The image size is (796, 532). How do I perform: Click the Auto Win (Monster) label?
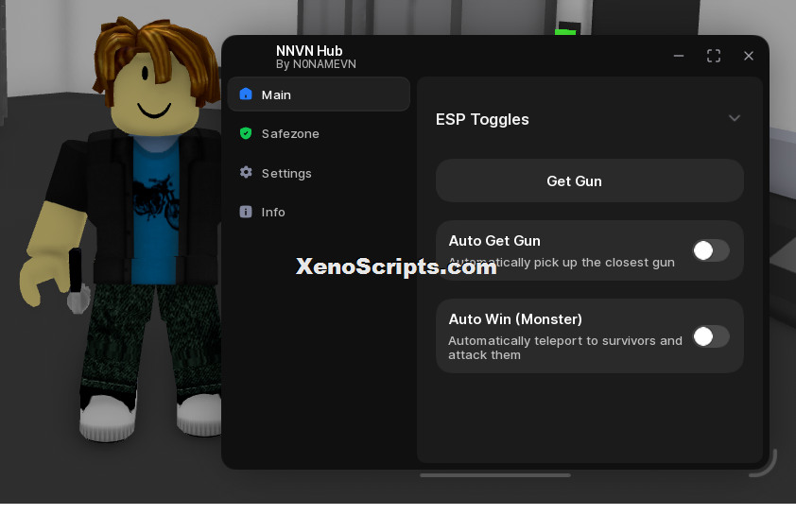click(x=515, y=319)
